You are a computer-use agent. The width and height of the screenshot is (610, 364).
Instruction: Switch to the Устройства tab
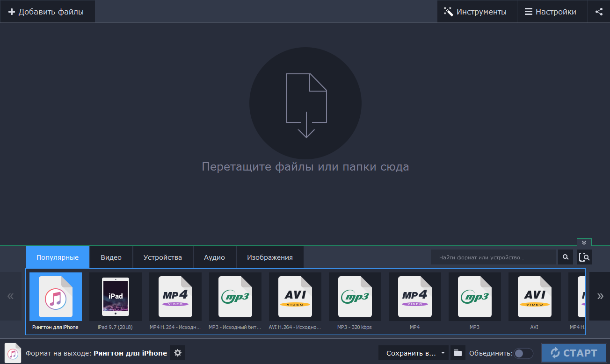tap(162, 257)
